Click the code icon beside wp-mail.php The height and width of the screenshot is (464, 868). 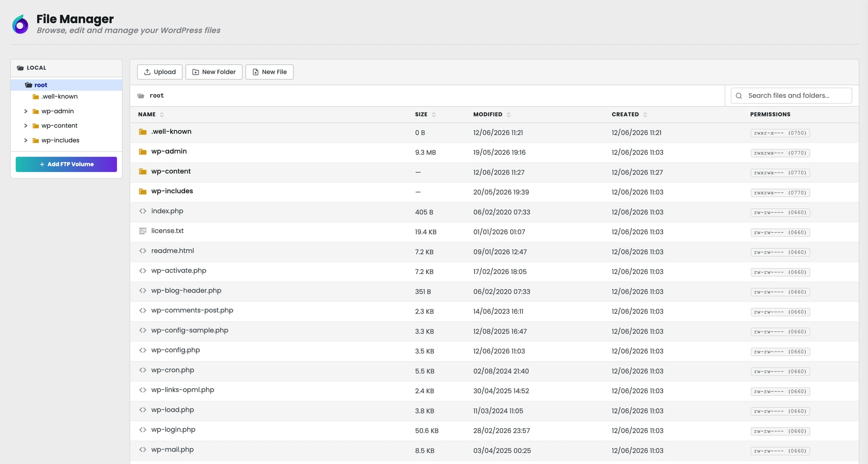143,450
